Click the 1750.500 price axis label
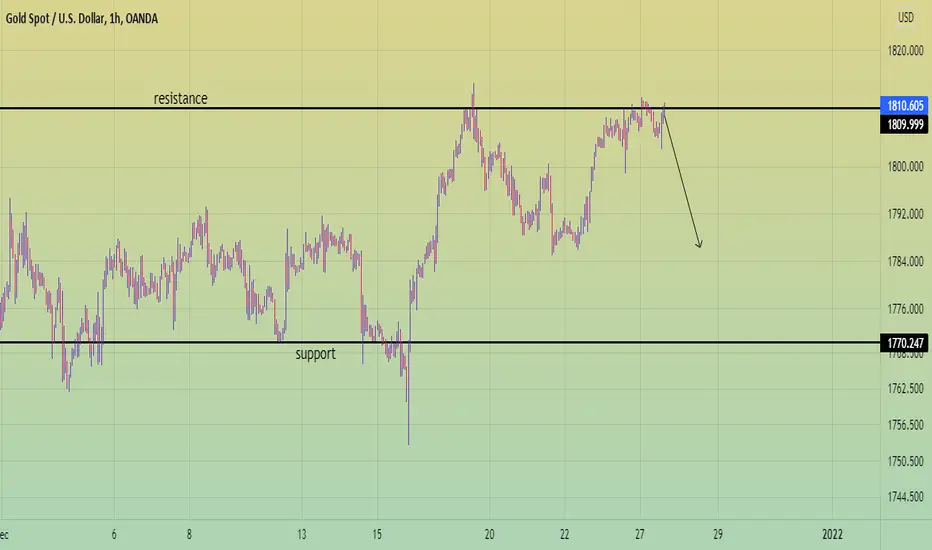Screen dimensions: 932x550 [905, 461]
